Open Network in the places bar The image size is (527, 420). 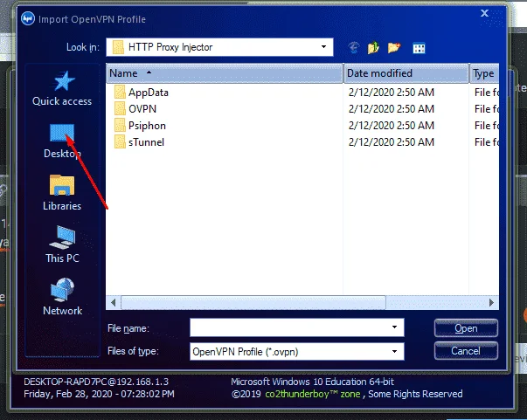click(x=62, y=297)
